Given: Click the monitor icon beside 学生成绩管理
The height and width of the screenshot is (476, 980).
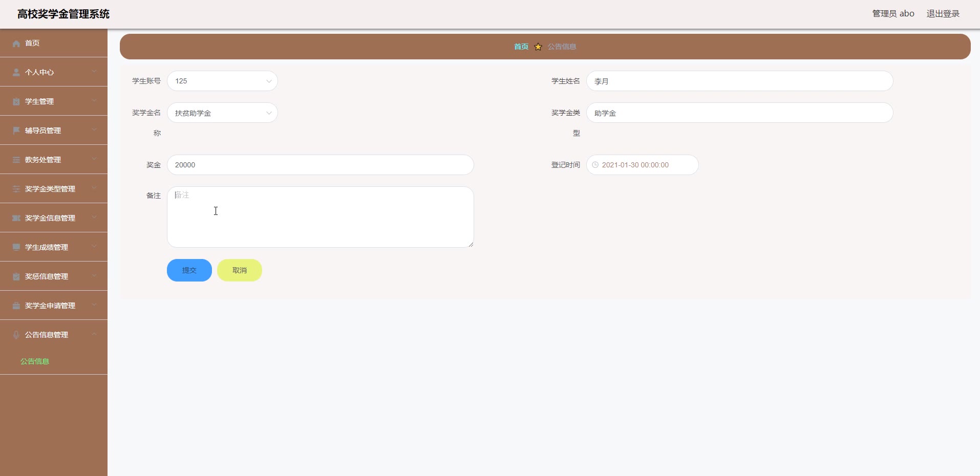Looking at the screenshot, I should [x=16, y=248].
